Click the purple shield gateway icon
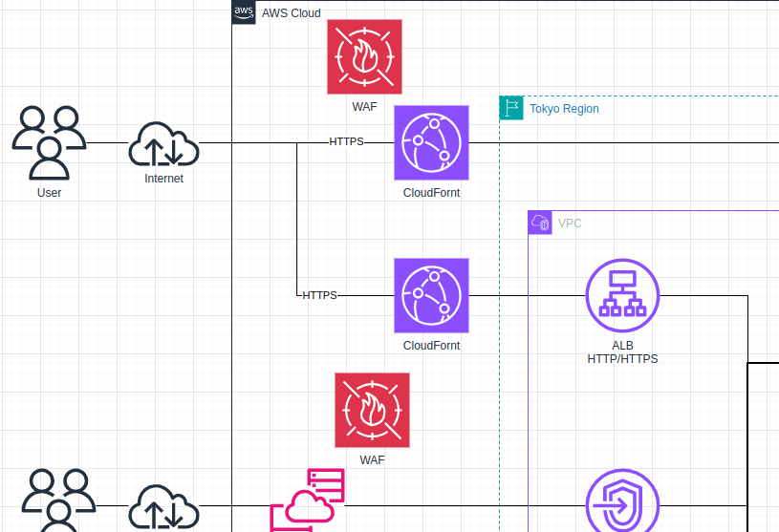Viewport: 779px width, 532px height. 622,501
